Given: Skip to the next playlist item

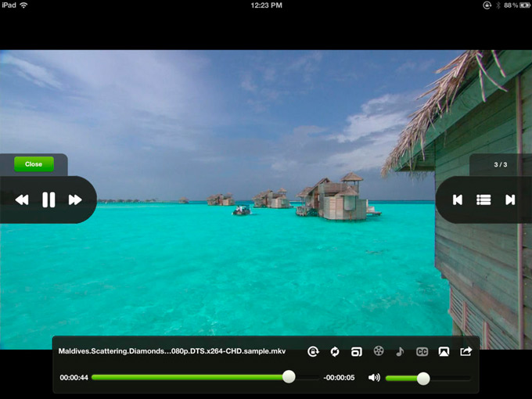Looking at the screenshot, I should [510, 199].
